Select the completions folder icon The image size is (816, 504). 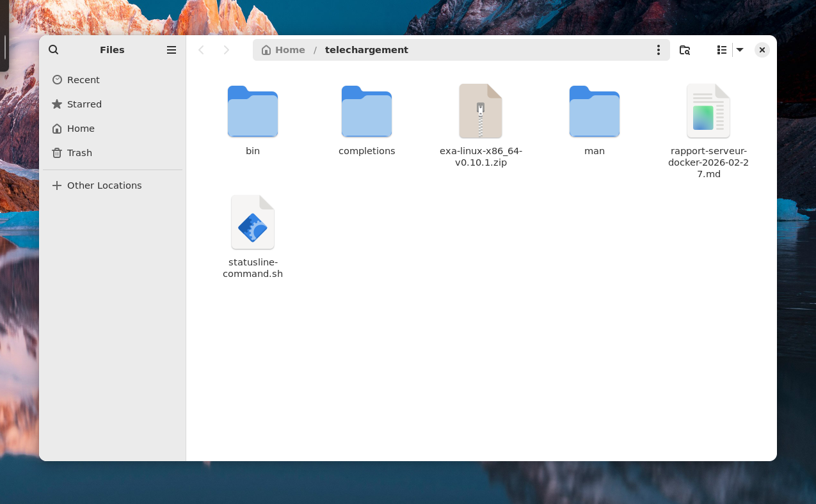tap(367, 111)
